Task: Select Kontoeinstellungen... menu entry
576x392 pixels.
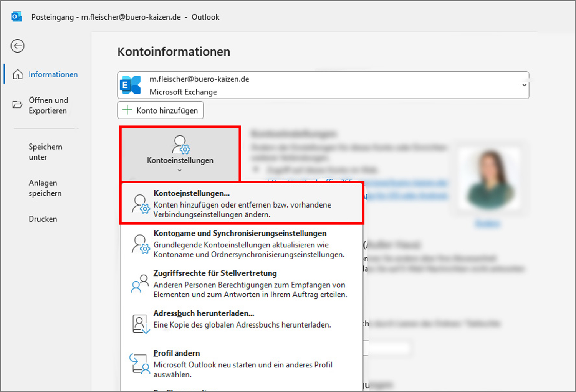Action: [242, 203]
